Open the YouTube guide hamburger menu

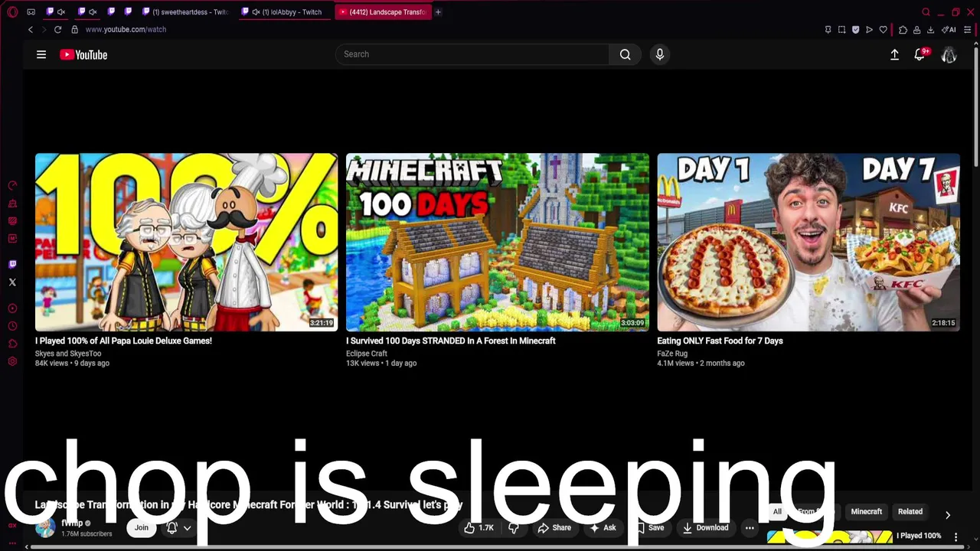[x=41, y=54]
